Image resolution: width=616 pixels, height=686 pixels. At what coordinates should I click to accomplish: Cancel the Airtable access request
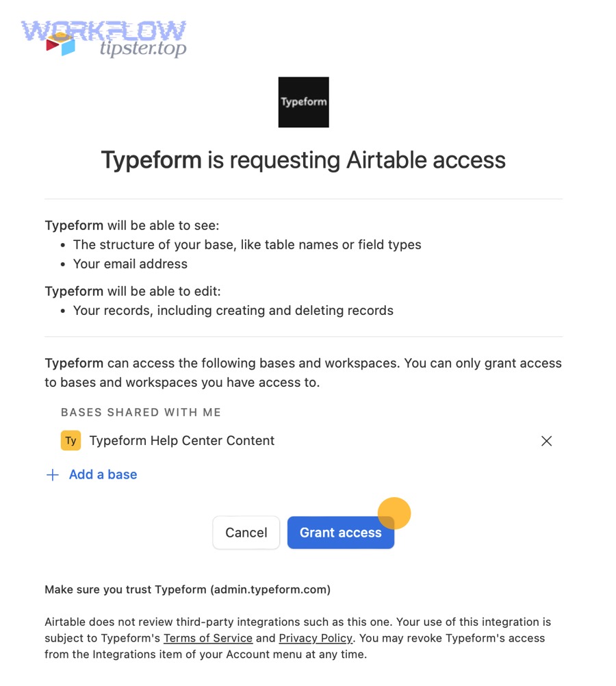[246, 533]
